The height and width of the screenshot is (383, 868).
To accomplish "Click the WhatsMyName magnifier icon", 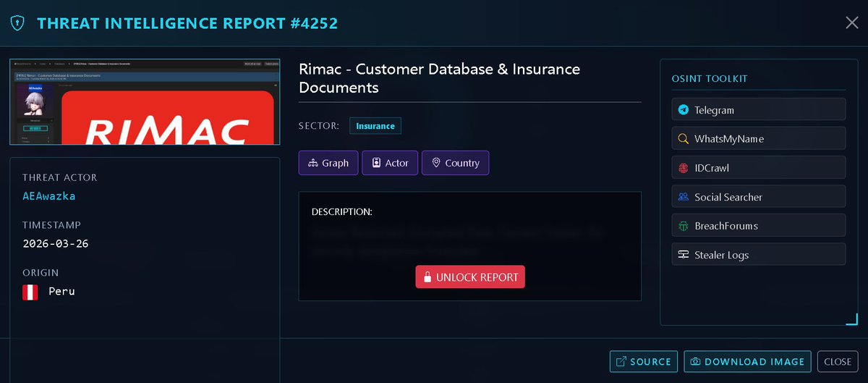I will (x=683, y=139).
